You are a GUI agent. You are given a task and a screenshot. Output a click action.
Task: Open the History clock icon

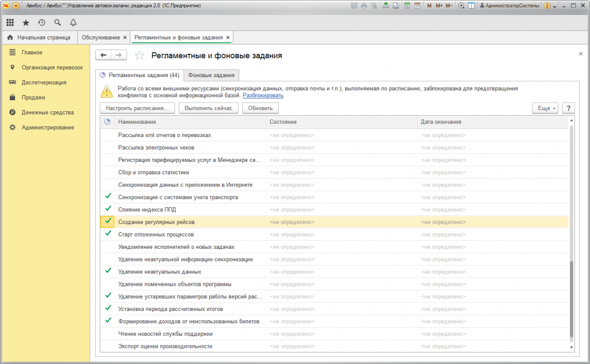pos(41,22)
